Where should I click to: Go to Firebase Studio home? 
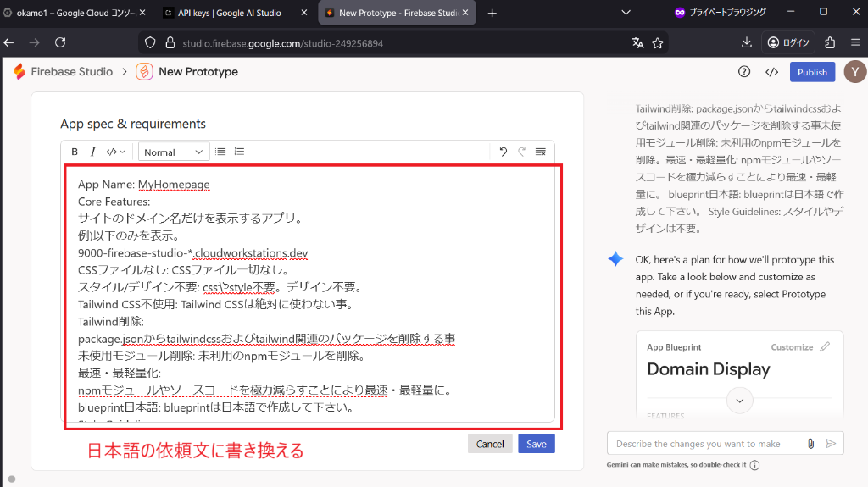(71, 71)
